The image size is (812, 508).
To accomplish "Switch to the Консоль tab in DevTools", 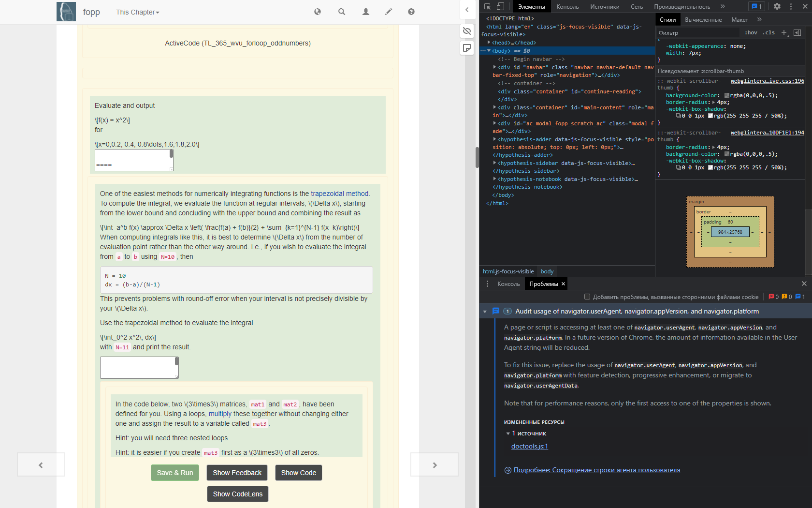I will pos(567,6).
